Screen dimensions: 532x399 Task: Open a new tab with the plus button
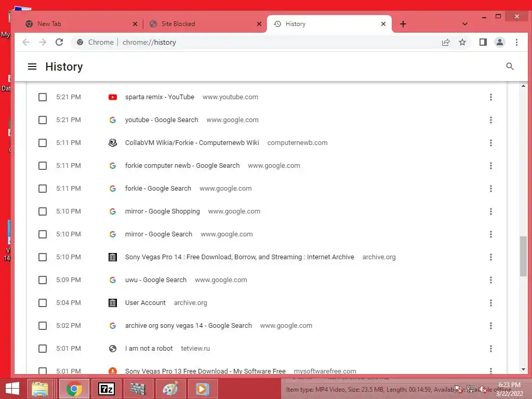click(403, 24)
